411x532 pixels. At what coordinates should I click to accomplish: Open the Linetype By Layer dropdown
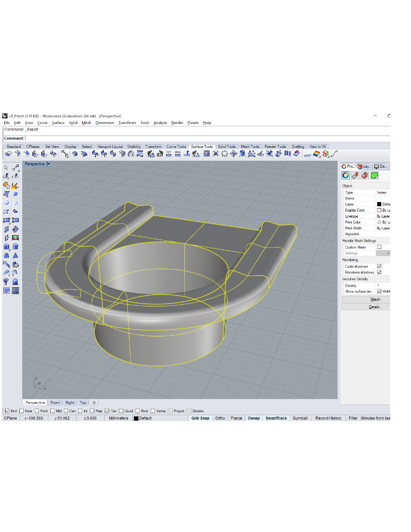383,216
